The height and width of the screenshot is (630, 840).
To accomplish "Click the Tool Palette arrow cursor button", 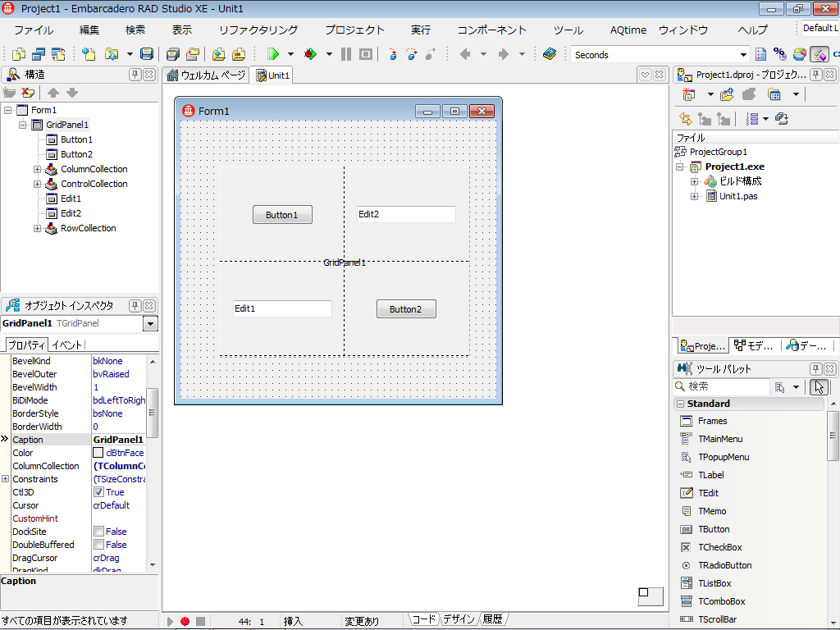I will tap(819, 387).
